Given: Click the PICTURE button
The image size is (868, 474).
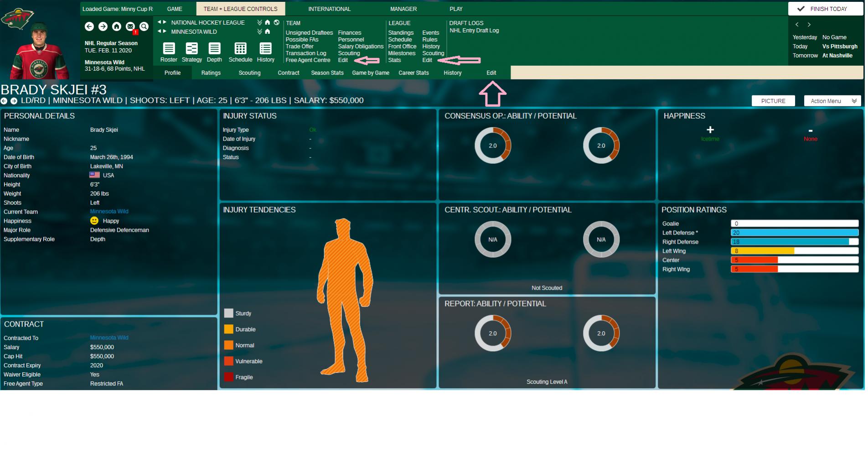Looking at the screenshot, I should pos(773,101).
